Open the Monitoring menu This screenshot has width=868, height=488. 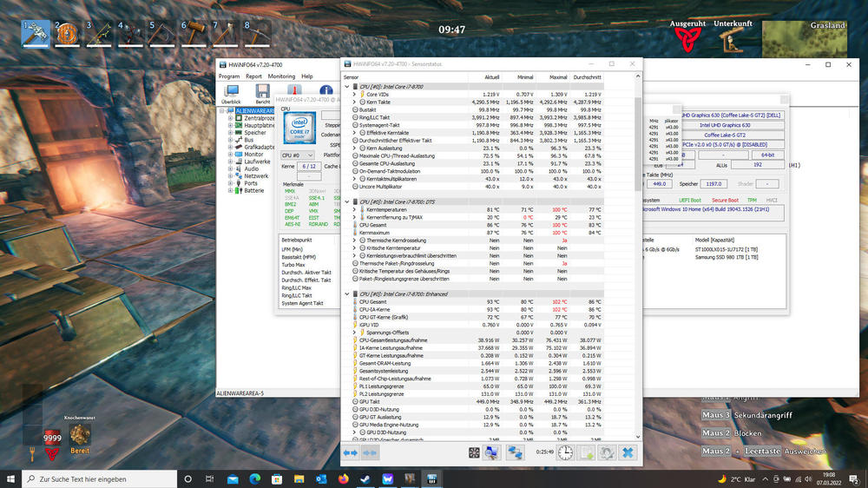281,76
